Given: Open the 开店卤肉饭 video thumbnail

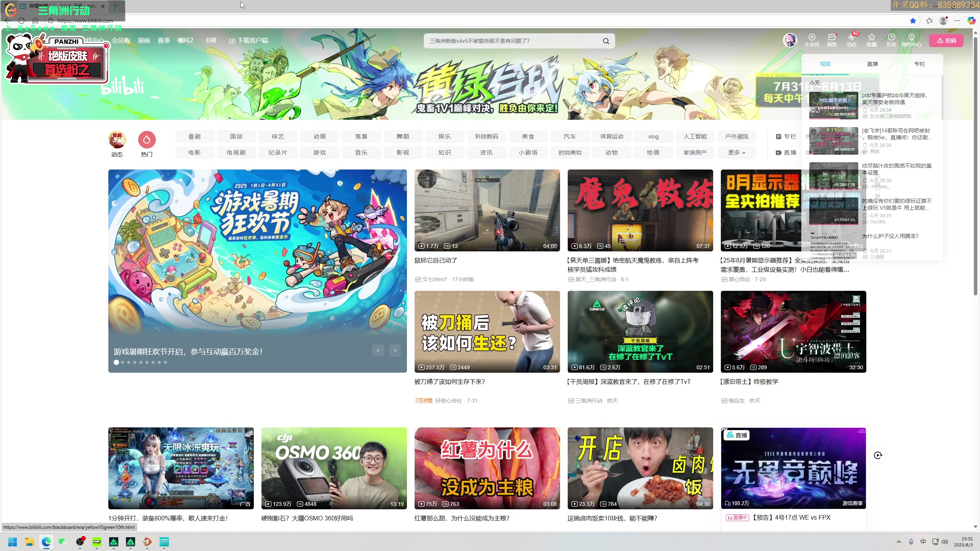Looking at the screenshot, I should [640, 468].
